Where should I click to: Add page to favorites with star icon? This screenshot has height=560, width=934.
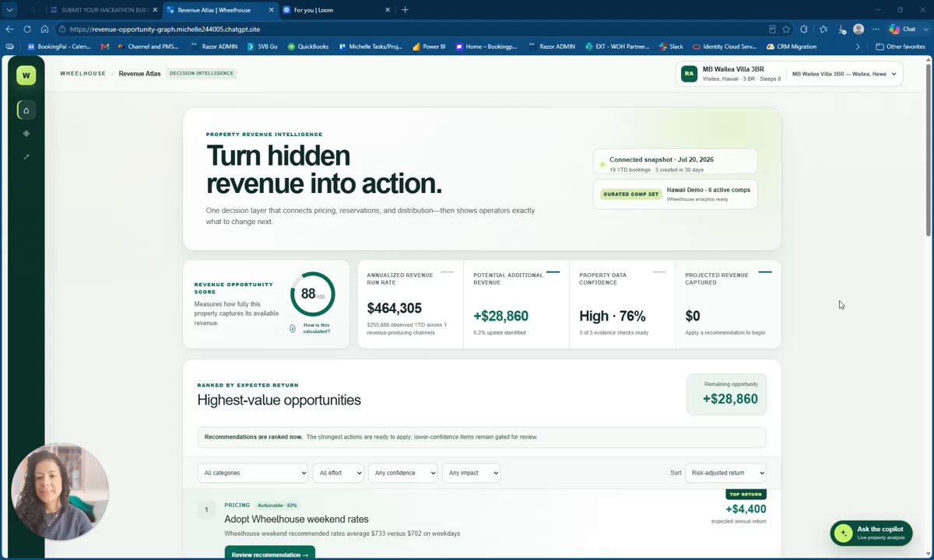pos(786,30)
